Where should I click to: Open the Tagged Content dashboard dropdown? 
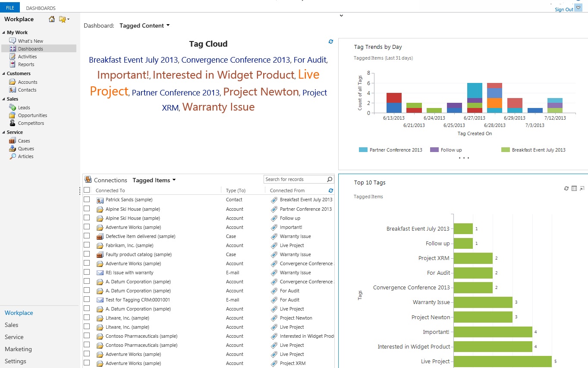pos(168,25)
